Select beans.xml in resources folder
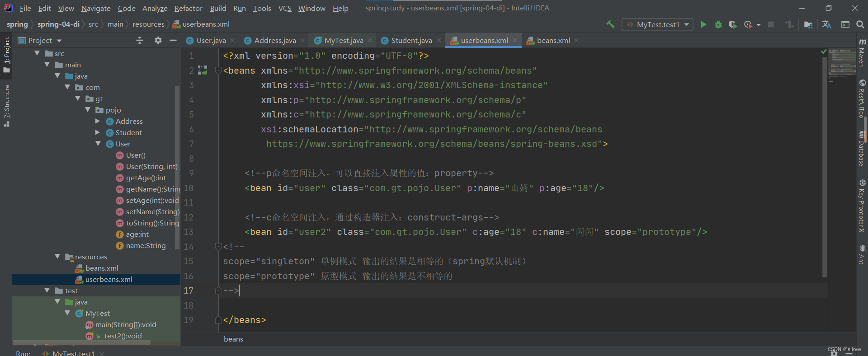868x356 pixels. pos(102,268)
